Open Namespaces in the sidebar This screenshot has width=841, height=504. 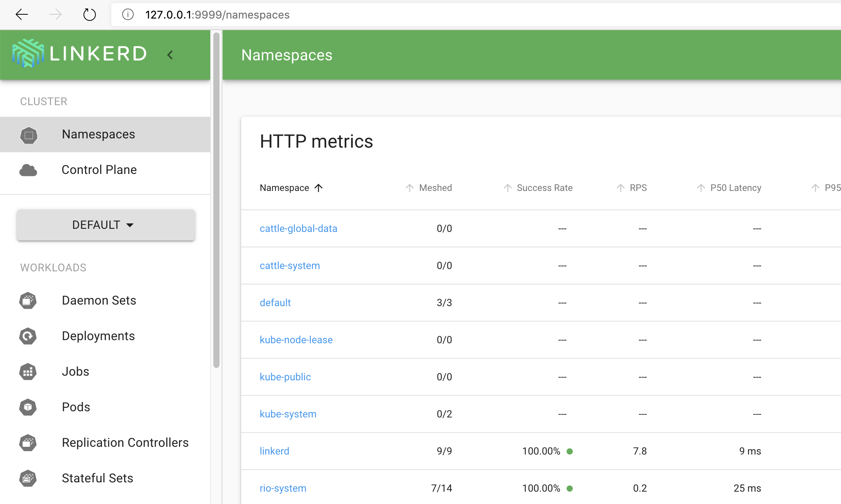tap(105, 135)
